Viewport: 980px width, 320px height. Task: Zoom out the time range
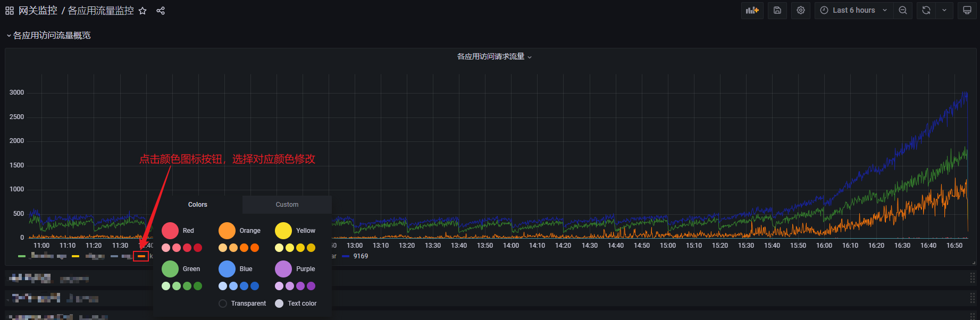pyautogui.click(x=903, y=10)
